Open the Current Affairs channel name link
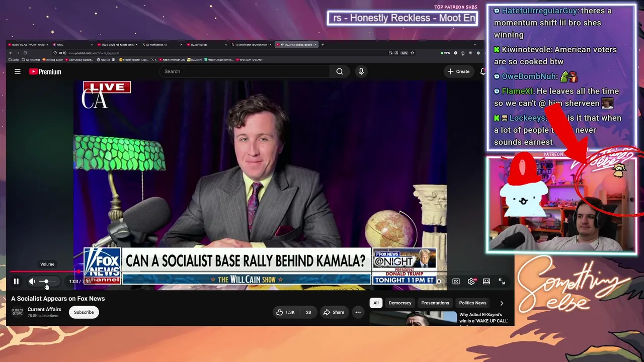The height and width of the screenshot is (362, 644). tap(44, 309)
